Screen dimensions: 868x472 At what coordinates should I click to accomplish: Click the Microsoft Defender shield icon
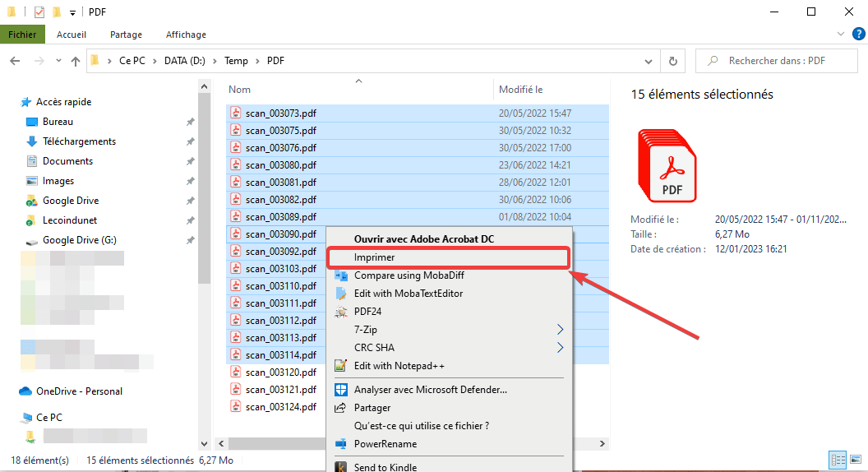pos(340,390)
